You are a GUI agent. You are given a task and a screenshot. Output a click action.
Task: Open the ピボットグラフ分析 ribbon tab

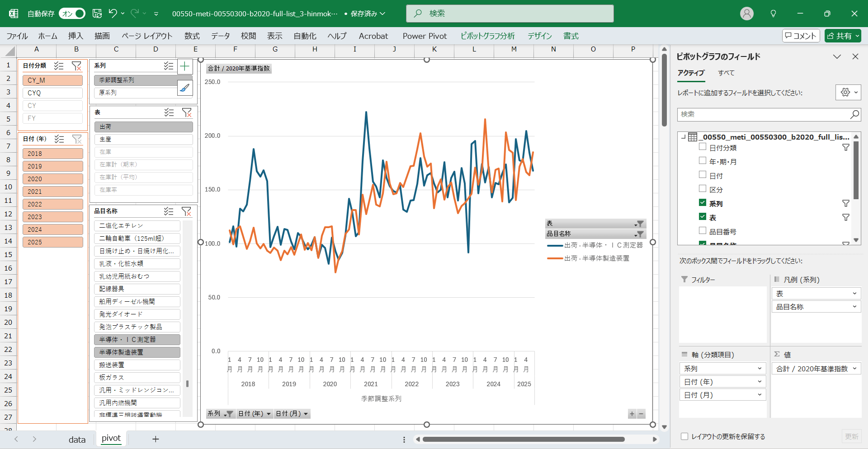[x=487, y=36]
